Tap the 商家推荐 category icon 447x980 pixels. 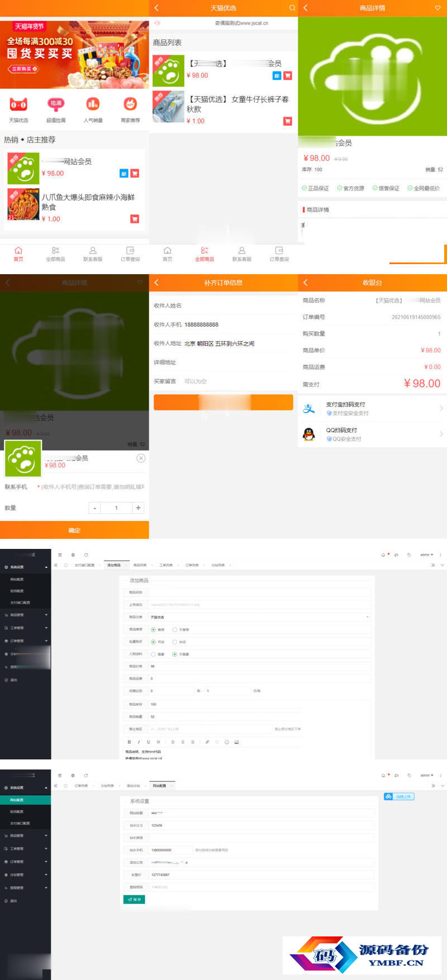(130, 104)
